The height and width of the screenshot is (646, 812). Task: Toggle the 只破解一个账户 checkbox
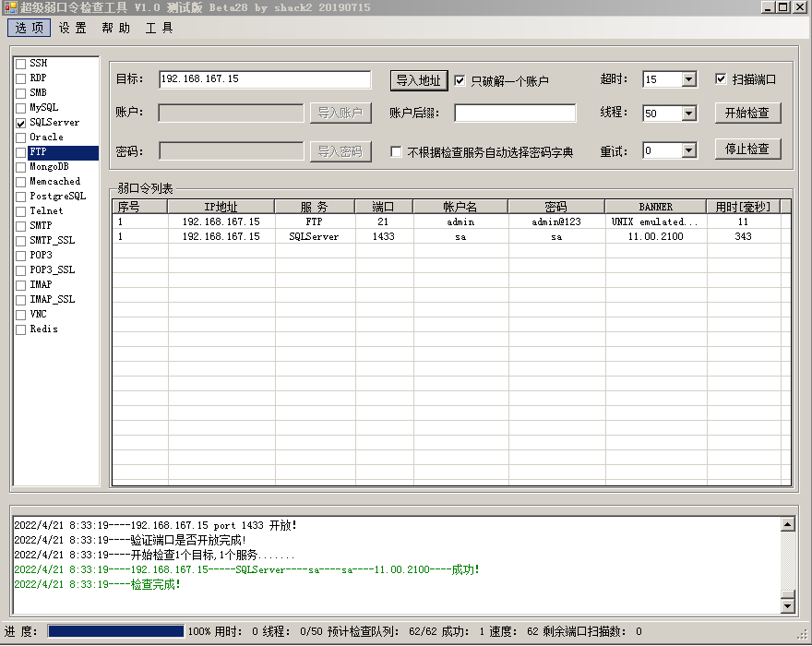coord(460,80)
